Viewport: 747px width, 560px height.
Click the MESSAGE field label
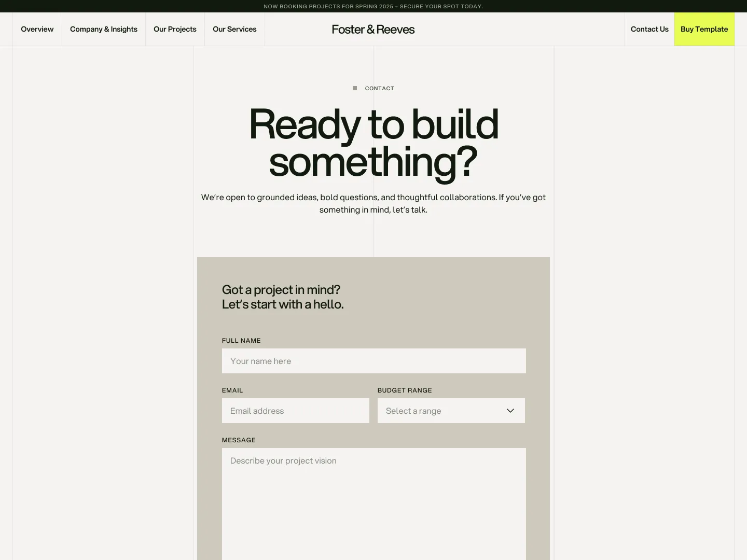coord(239,440)
